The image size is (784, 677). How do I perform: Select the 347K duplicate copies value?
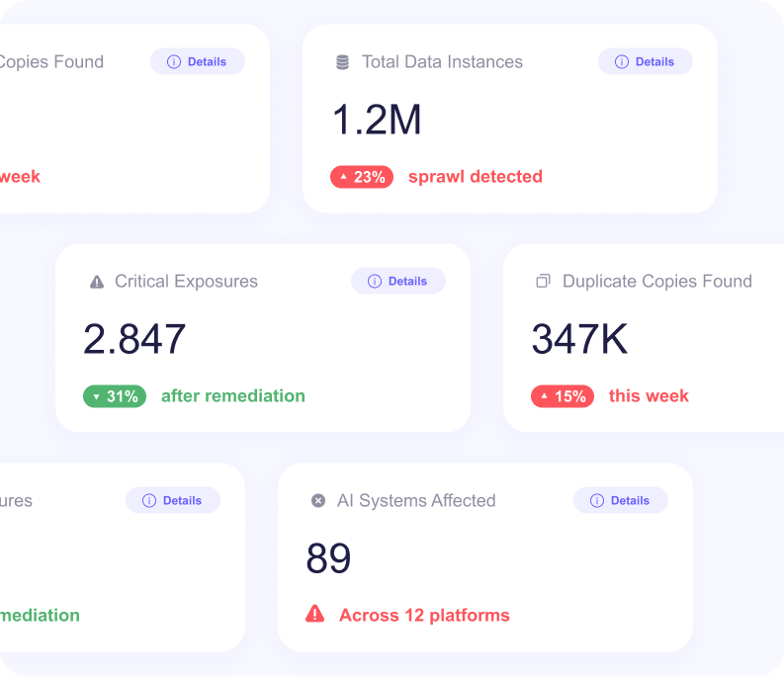(x=579, y=340)
